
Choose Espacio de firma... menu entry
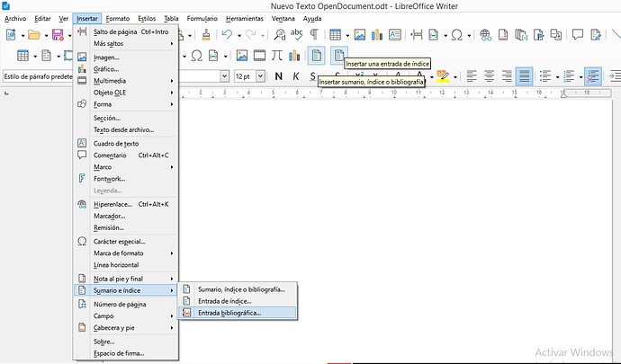126,353
